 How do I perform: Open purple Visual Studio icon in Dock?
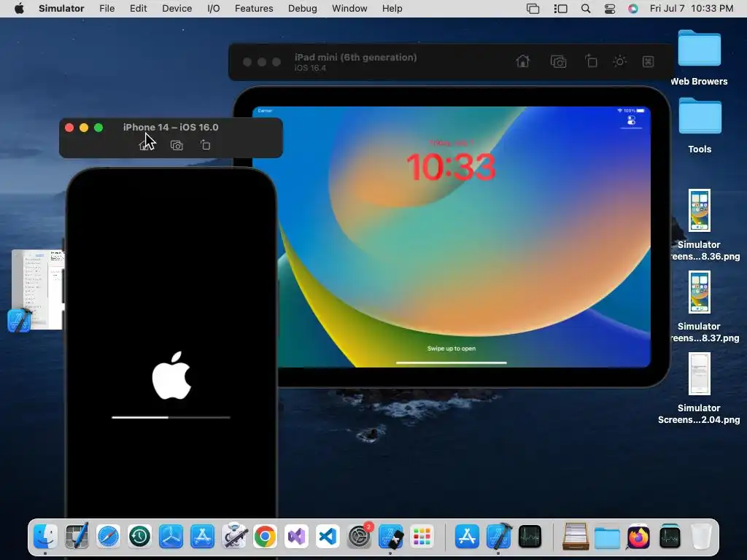296,537
